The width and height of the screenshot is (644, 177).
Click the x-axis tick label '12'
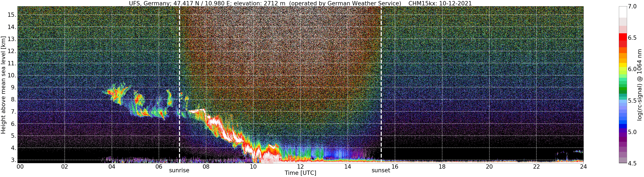point(300,166)
